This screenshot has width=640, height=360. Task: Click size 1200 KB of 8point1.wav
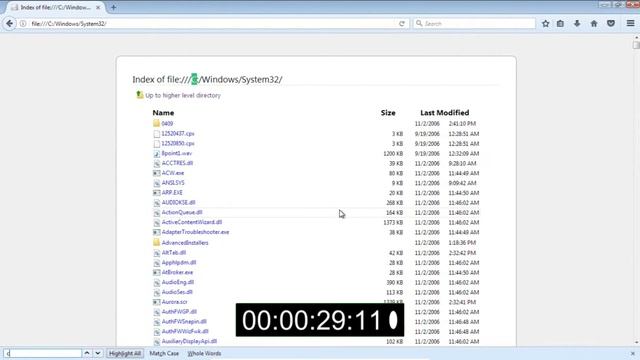(x=393, y=153)
